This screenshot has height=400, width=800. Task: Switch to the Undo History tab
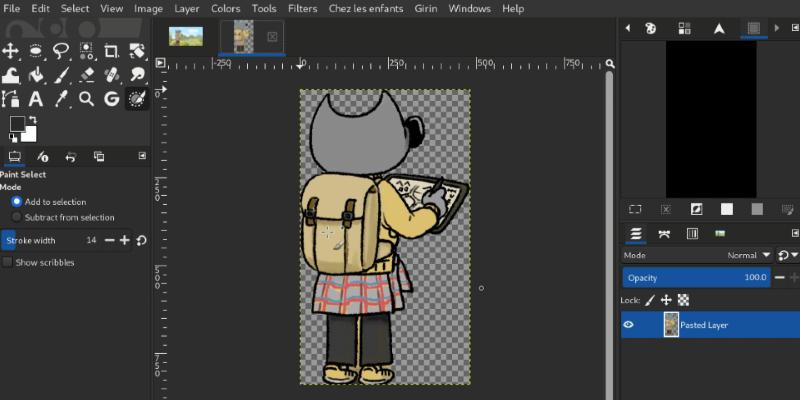tap(71, 157)
